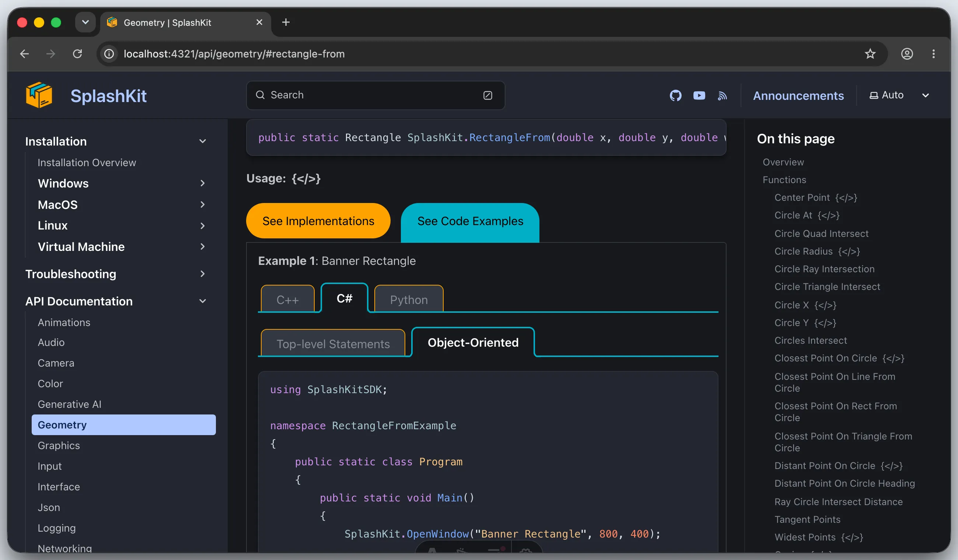Screen dimensions: 958x560
Task: Jump to Tangent Points in page outline
Action: (807, 519)
